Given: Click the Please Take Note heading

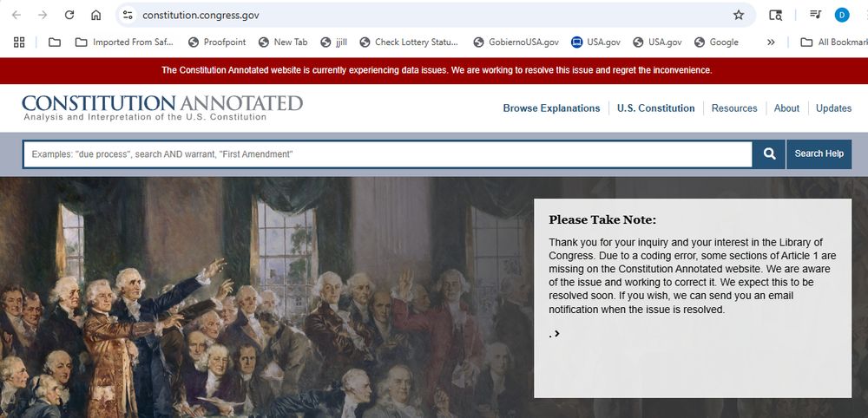Looking at the screenshot, I should pos(602,220).
